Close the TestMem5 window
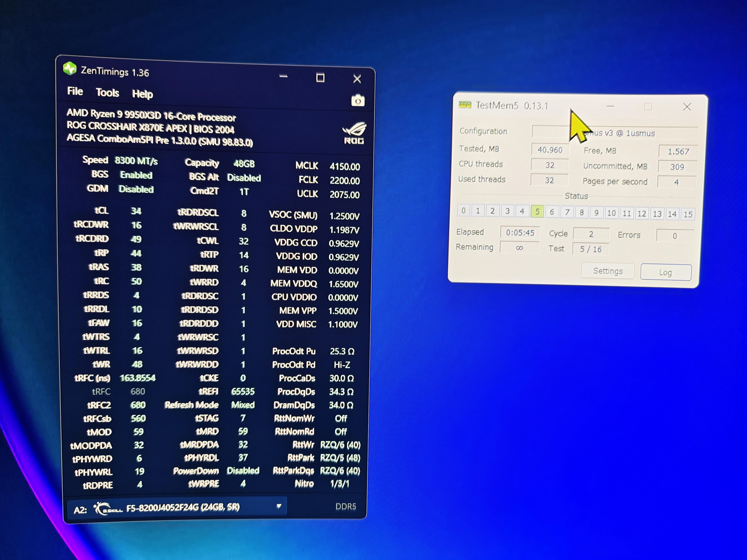Image resolution: width=747 pixels, height=560 pixels. pos(687,107)
